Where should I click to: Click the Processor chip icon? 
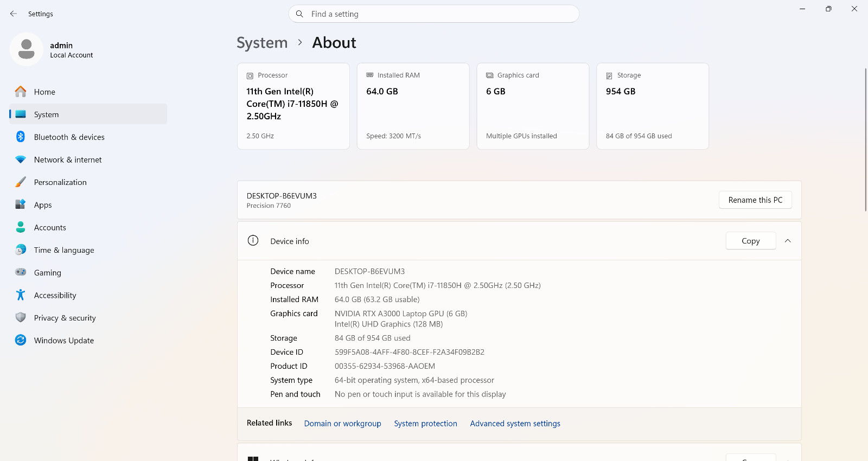(250, 75)
